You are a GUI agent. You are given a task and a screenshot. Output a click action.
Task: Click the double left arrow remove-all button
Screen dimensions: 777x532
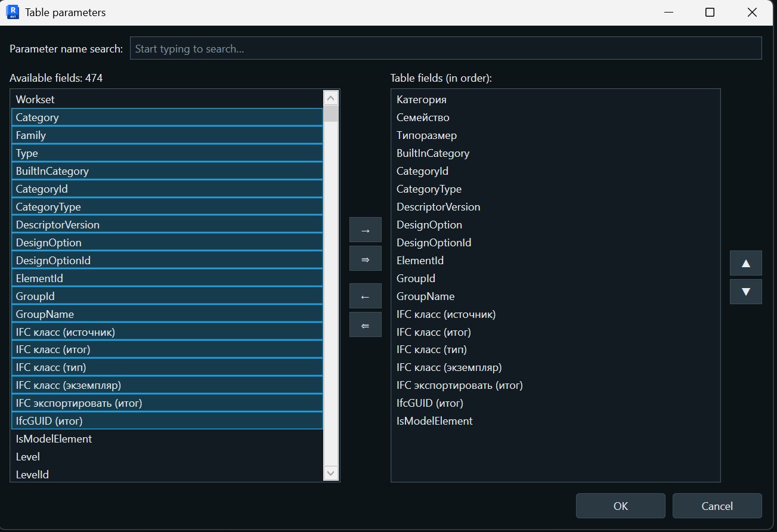click(x=365, y=325)
